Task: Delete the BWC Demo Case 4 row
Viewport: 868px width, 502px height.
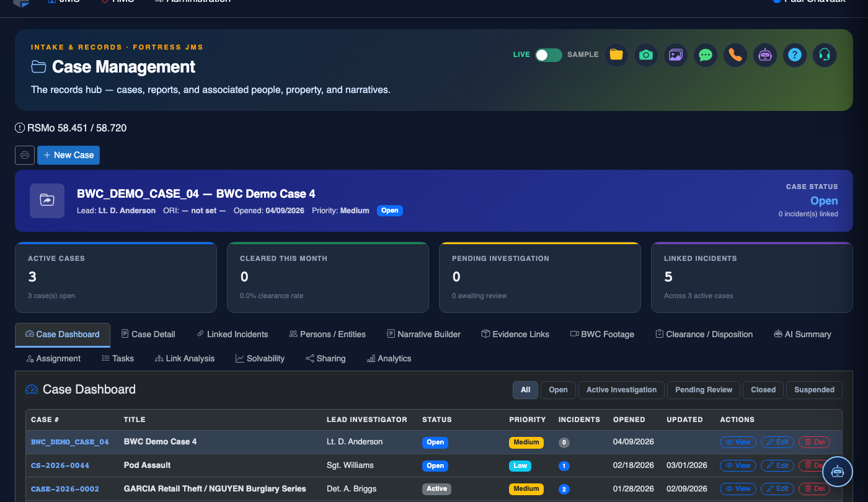Action: pos(814,442)
